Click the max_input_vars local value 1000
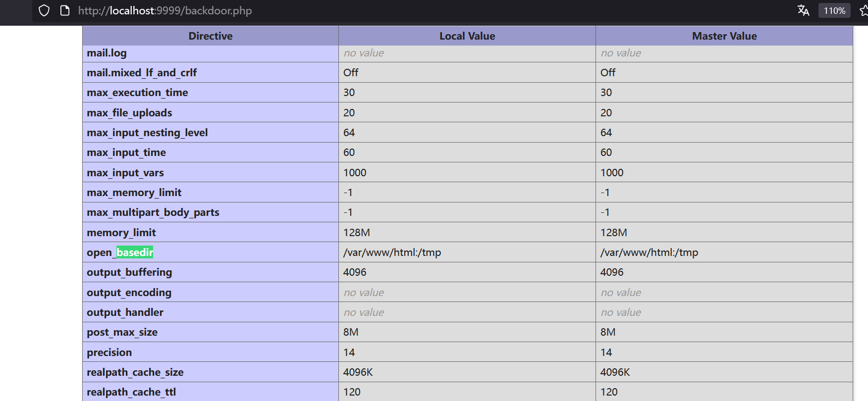The height and width of the screenshot is (401, 868). pos(355,173)
